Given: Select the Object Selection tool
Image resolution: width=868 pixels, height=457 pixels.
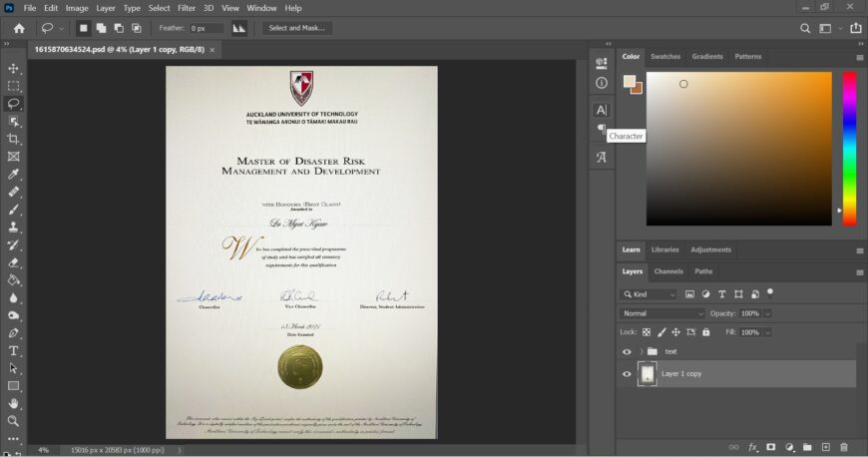Looking at the screenshot, I should 13,122.
